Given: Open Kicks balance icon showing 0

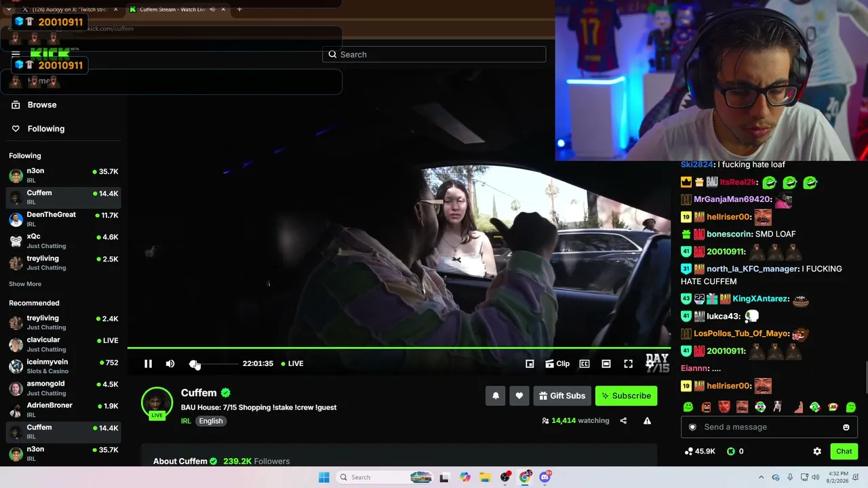Looking at the screenshot, I should [735, 451].
